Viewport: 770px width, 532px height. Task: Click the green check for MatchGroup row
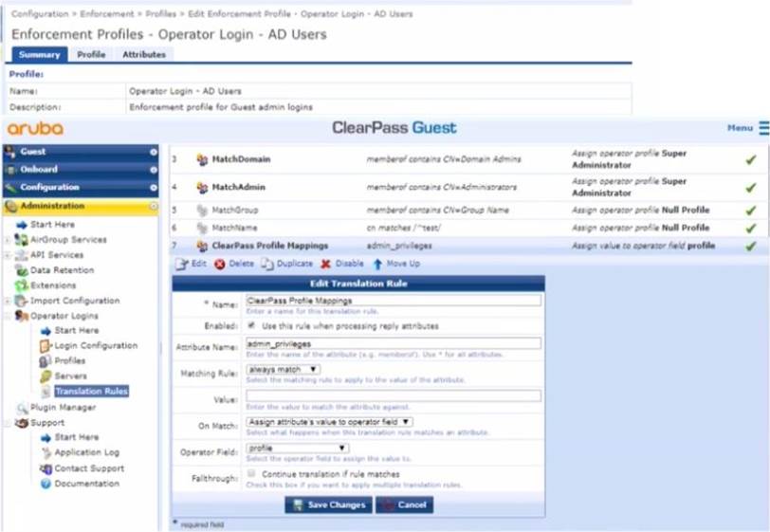[751, 211]
